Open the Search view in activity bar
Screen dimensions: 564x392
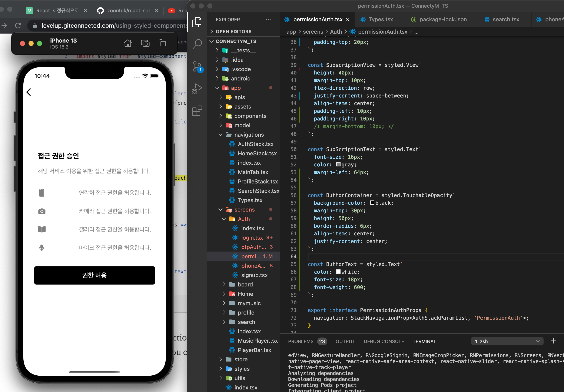pos(197,44)
